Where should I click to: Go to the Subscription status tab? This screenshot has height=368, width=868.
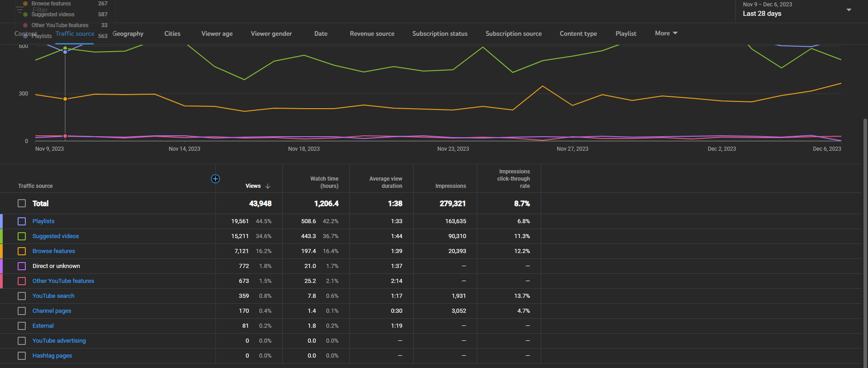pyautogui.click(x=440, y=33)
